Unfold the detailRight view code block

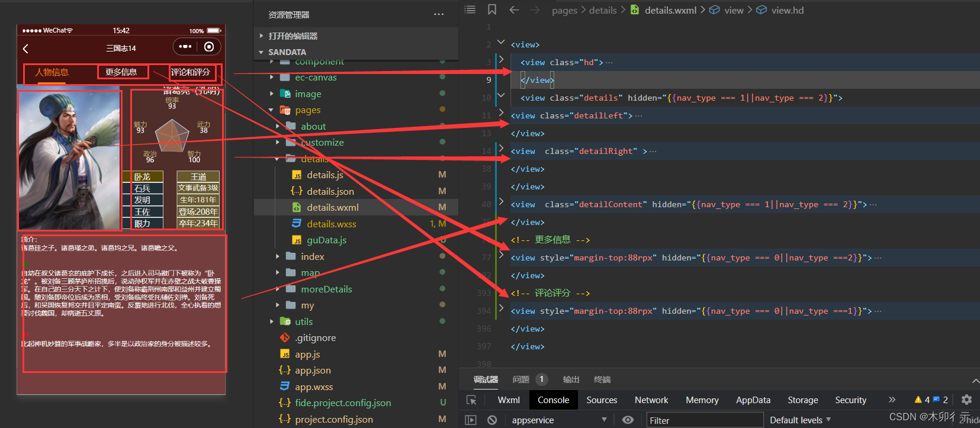[501, 148]
